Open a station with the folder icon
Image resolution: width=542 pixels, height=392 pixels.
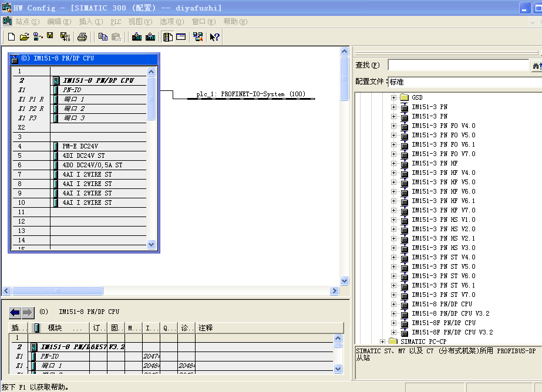[24, 36]
